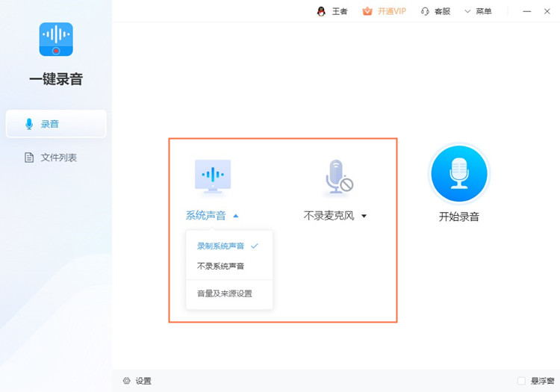Click the muted microphone icon
Viewport: 560px width, 392px height.
point(337,177)
